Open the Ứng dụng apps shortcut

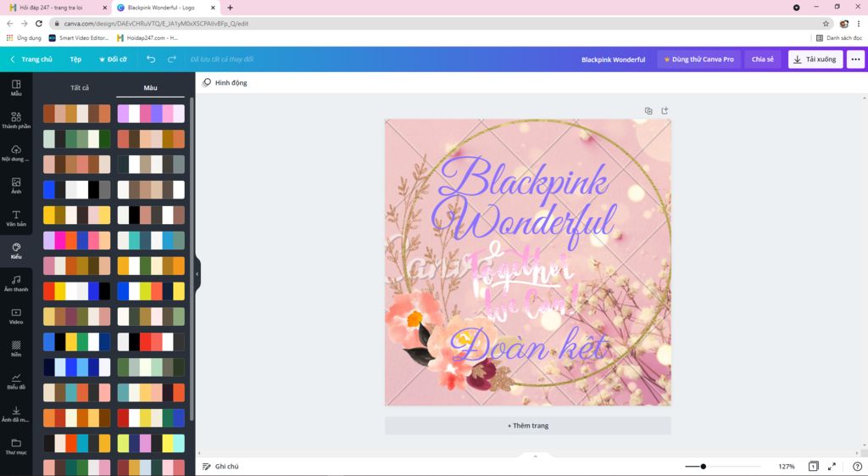point(24,38)
